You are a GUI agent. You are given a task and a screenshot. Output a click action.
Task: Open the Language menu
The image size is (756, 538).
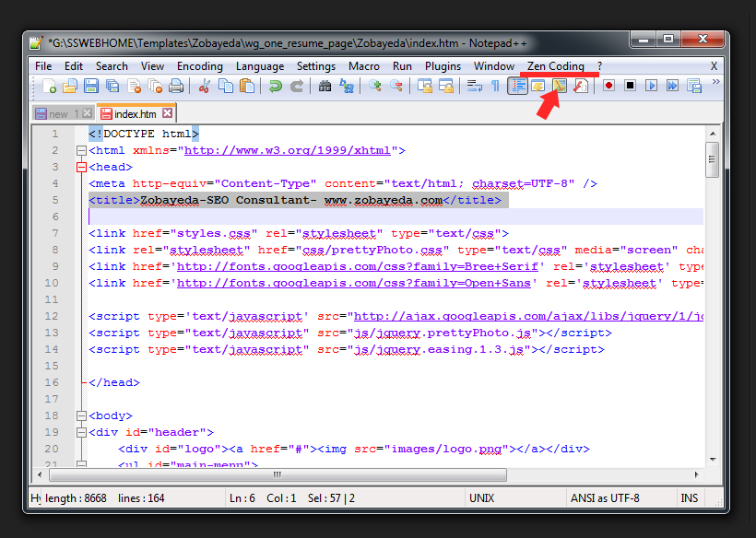260,66
